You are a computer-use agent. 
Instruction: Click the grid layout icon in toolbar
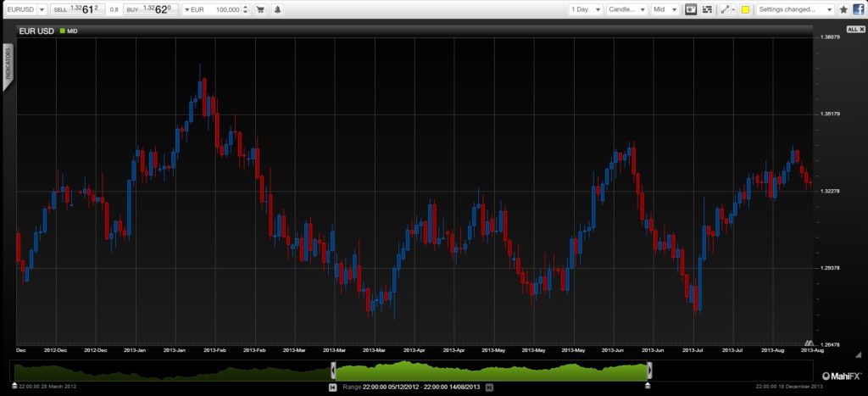pyautogui.click(x=707, y=9)
